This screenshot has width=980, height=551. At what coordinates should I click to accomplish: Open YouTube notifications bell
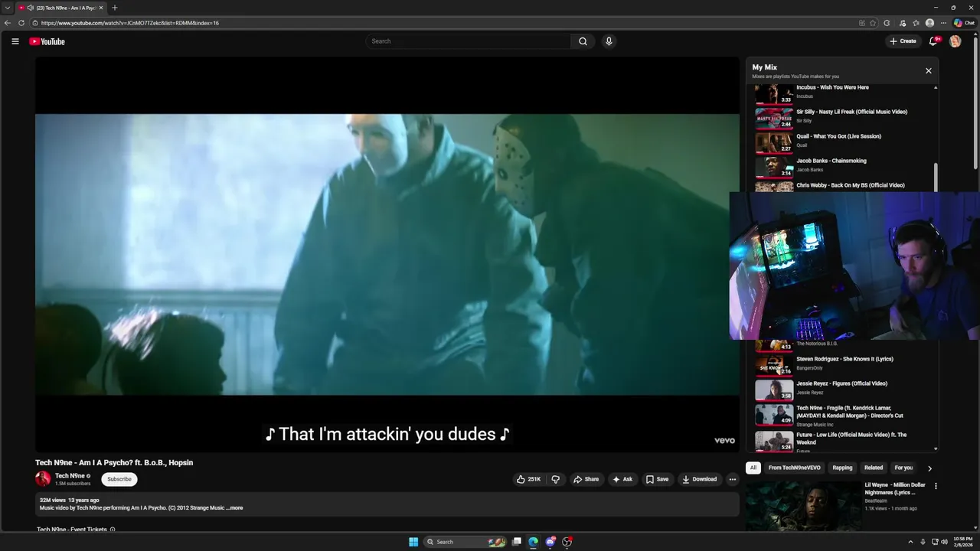pyautogui.click(x=933, y=41)
